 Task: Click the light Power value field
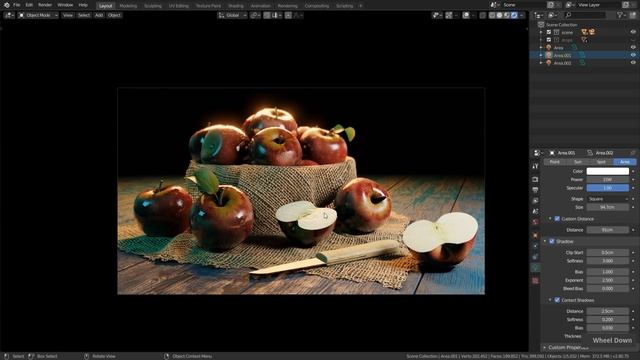click(x=607, y=180)
